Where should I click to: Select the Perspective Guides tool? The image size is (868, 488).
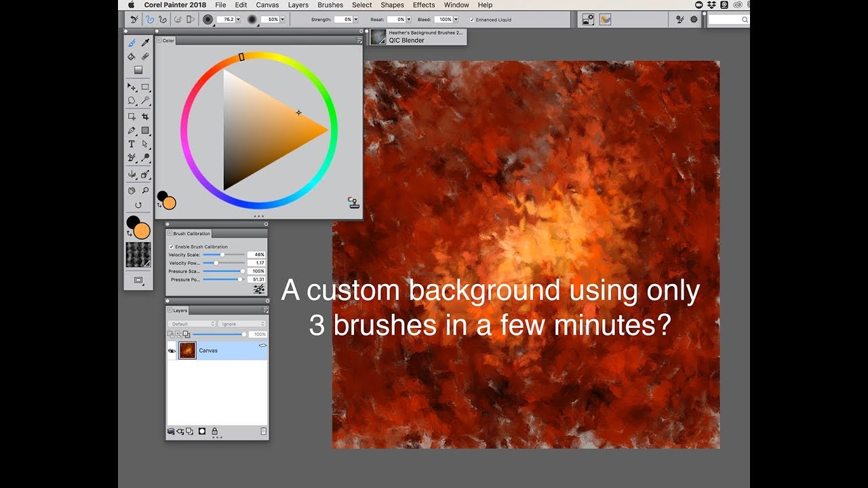(x=145, y=174)
